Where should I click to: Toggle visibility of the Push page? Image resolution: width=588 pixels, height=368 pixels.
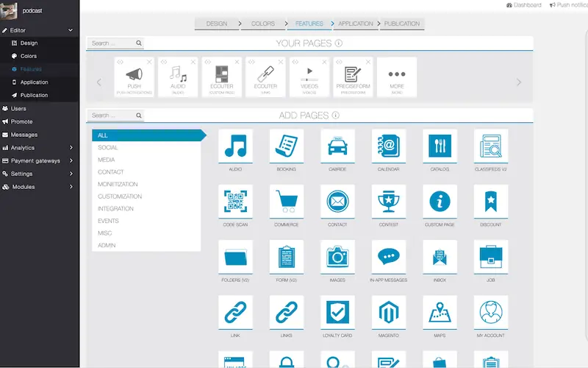point(120,62)
